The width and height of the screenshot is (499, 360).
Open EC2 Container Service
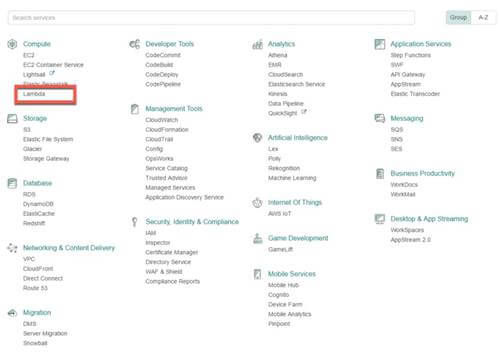[53, 65]
